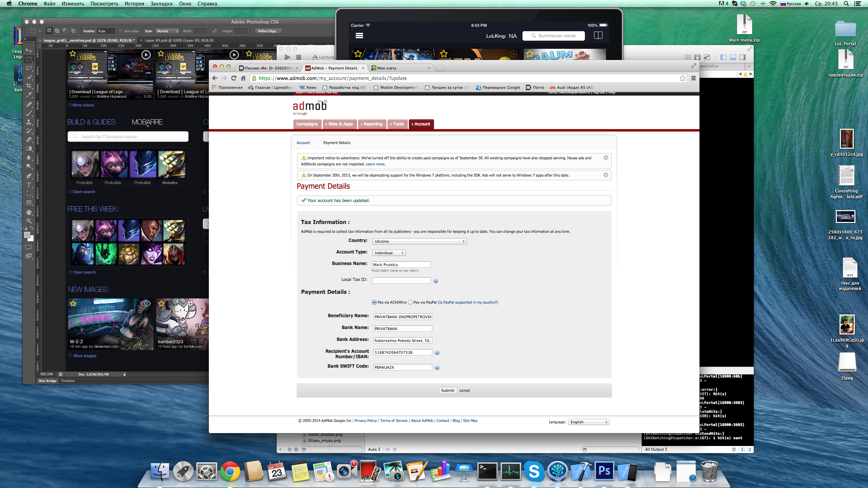Select the Lasso tool in Photoshop

tap(29, 68)
